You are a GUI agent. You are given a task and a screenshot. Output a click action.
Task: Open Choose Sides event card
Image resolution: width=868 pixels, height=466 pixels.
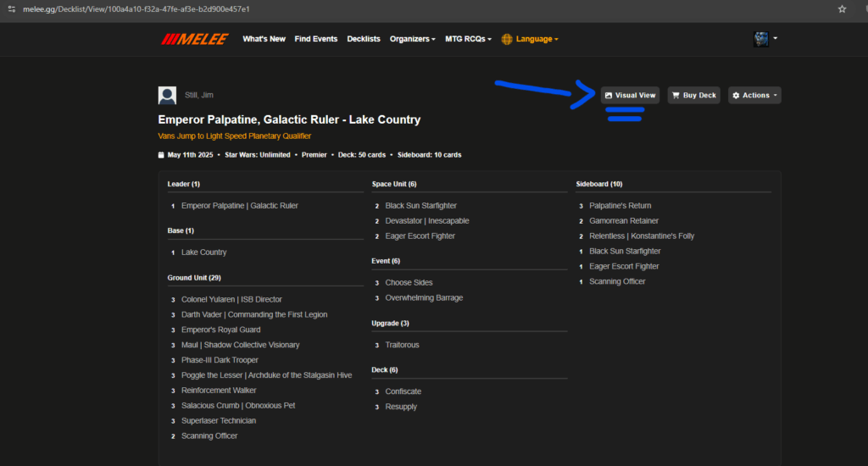pyautogui.click(x=409, y=283)
